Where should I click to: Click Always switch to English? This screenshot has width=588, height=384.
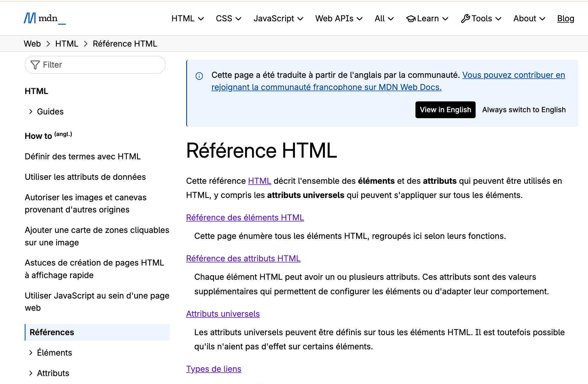(524, 110)
